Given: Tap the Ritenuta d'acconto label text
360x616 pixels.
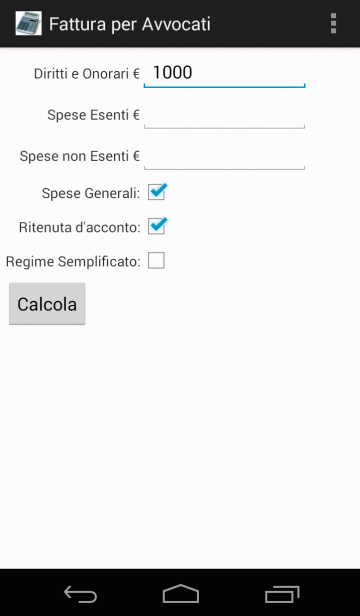Looking at the screenshot, I should click(x=79, y=227).
